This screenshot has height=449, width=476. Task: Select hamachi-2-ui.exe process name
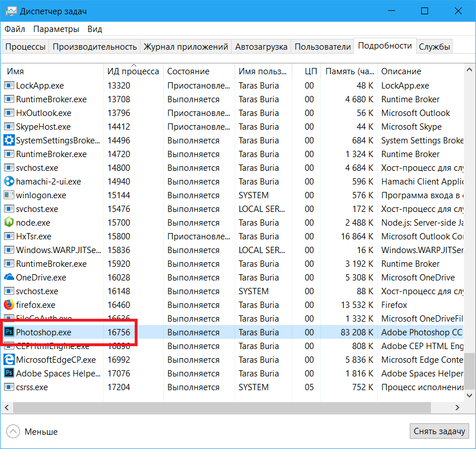49,181
